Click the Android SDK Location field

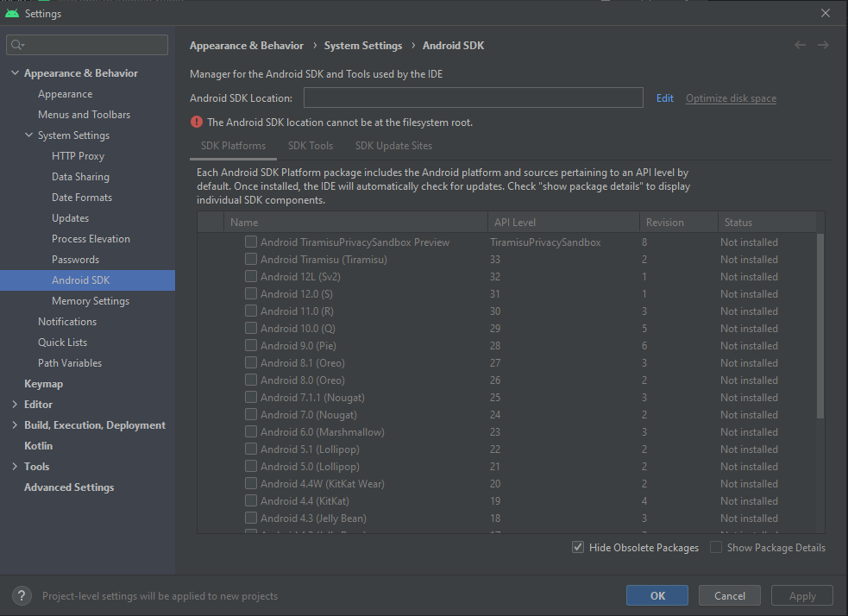474,97
